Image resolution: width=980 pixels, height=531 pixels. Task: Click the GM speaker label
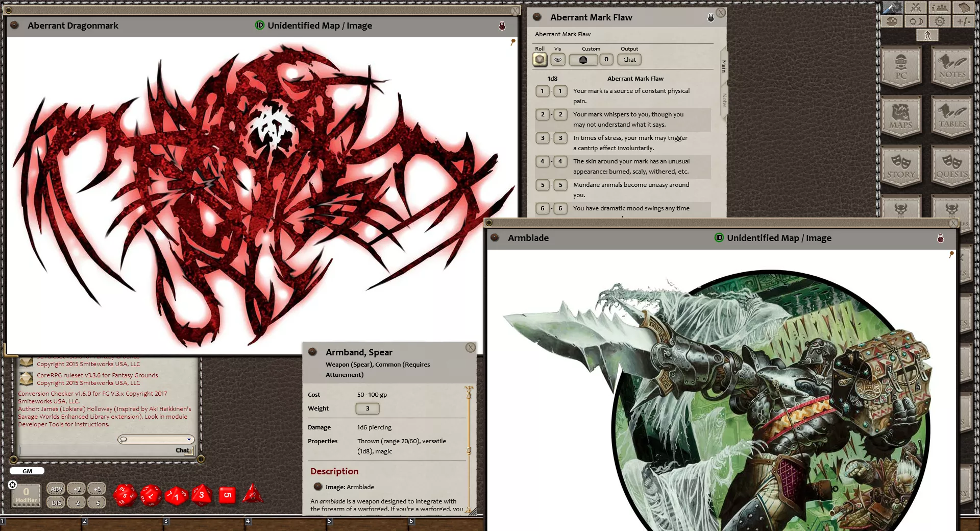tap(27, 471)
